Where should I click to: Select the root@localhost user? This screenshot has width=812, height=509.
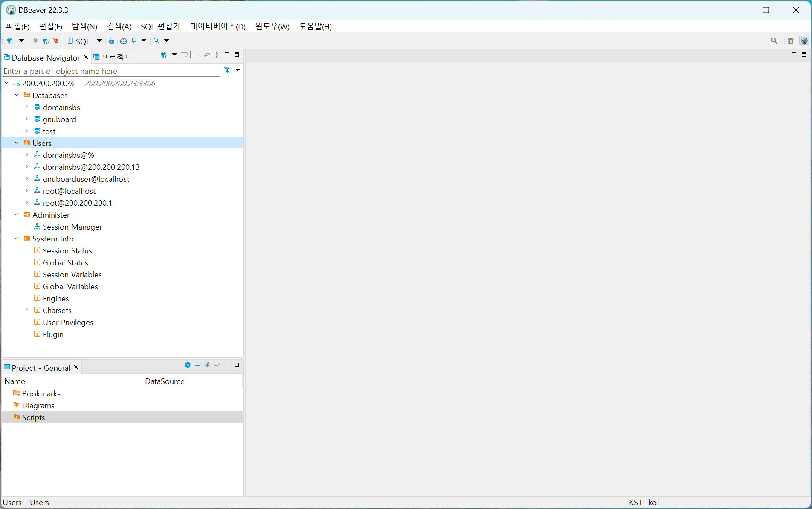(x=69, y=191)
